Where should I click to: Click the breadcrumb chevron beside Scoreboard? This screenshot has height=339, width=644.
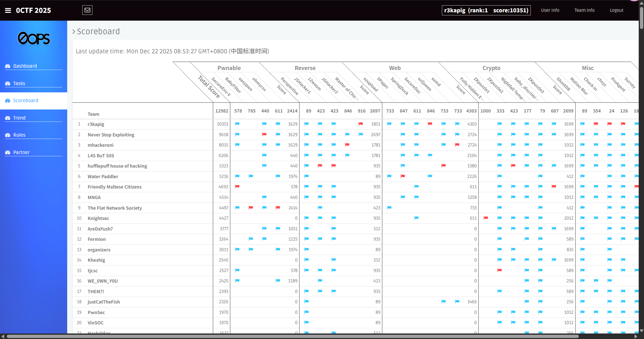(x=74, y=32)
